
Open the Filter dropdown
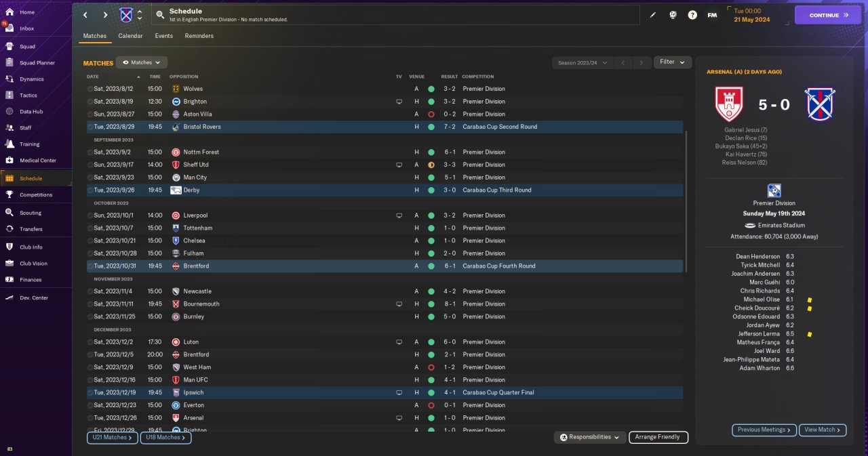click(673, 62)
